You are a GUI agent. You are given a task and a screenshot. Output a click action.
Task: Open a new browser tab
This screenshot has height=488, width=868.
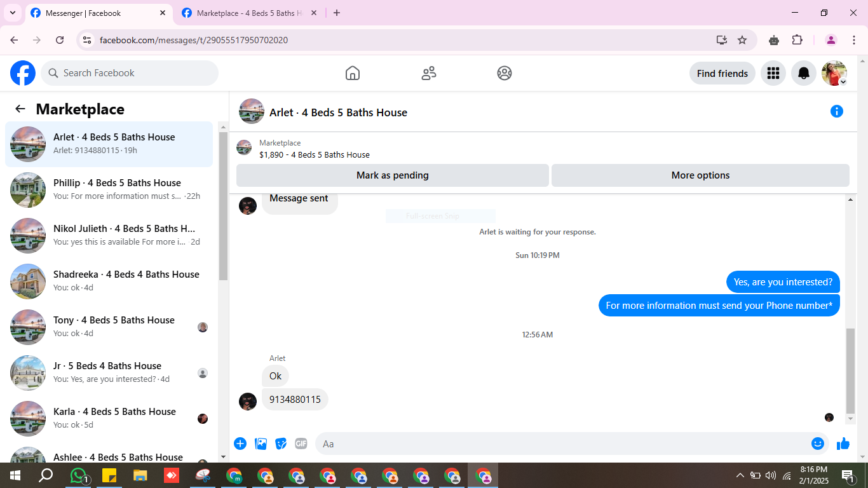(x=337, y=13)
